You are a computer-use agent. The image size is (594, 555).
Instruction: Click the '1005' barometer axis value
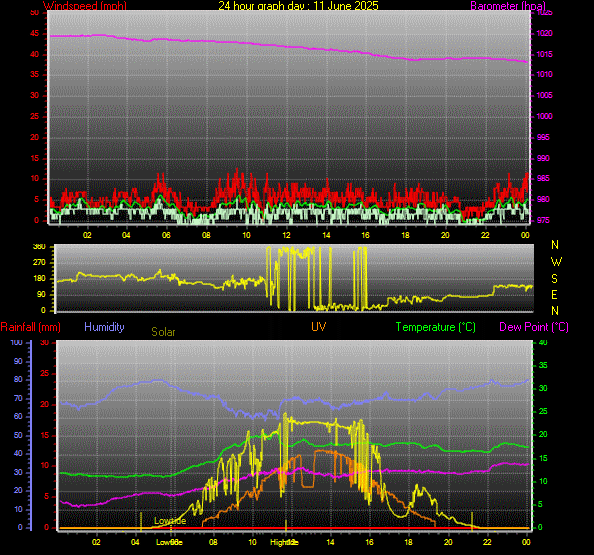tap(544, 95)
